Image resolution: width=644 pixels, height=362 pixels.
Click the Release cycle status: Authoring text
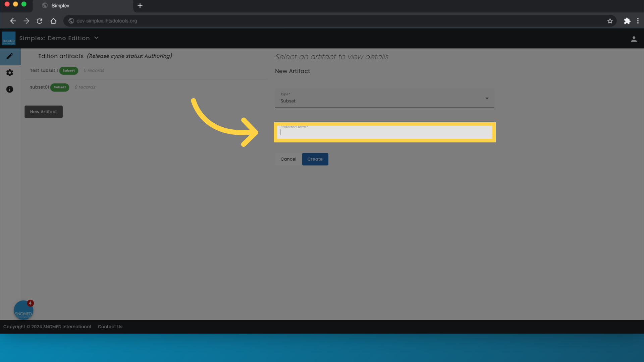click(x=129, y=56)
